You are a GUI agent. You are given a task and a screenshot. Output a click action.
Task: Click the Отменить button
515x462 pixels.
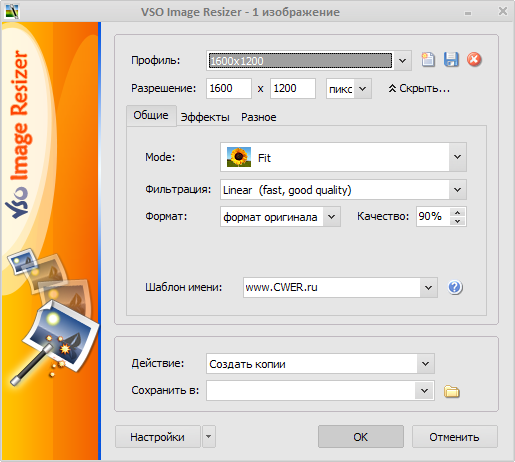[x=455, y=437]
